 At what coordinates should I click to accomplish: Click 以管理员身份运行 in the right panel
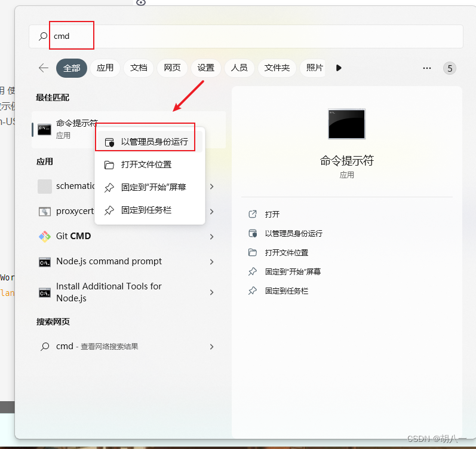click(x=294, y=234)
